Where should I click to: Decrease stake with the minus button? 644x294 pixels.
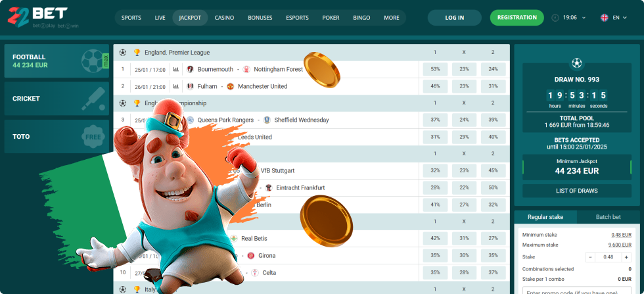pos(590,257)
